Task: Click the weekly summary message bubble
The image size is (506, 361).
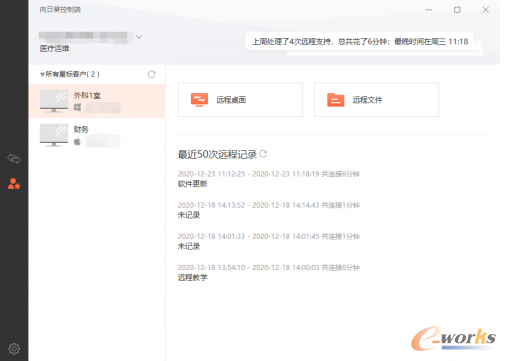Action: tap(360, 41)
